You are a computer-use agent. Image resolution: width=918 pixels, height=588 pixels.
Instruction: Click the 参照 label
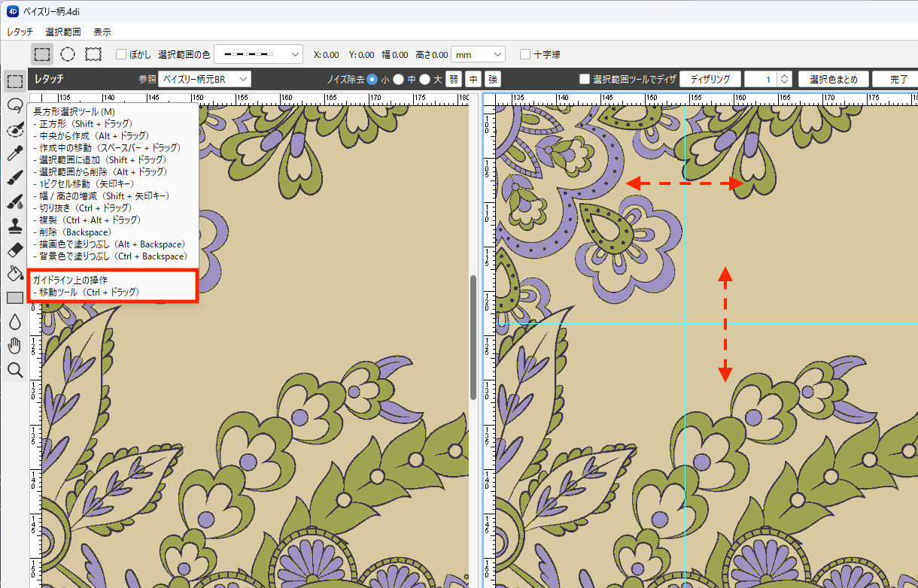(x=147, y=79)
